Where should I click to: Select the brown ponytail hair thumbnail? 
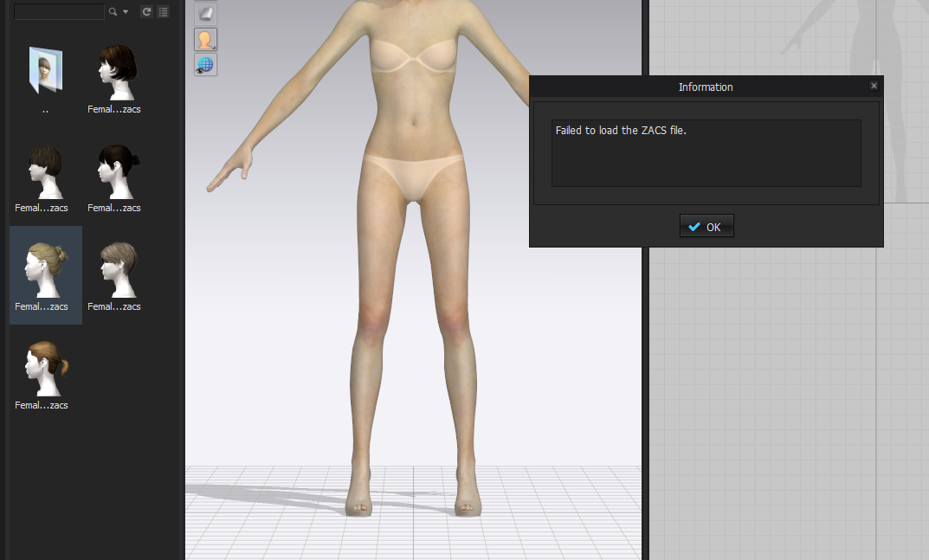pos(45,369)
